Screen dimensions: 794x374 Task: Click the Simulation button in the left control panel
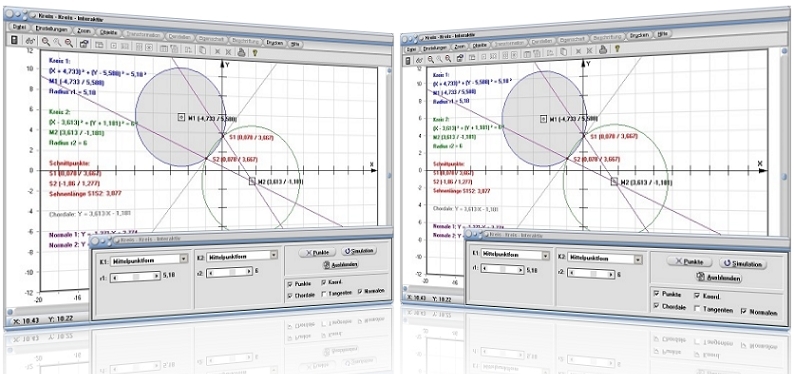(359, 251)
